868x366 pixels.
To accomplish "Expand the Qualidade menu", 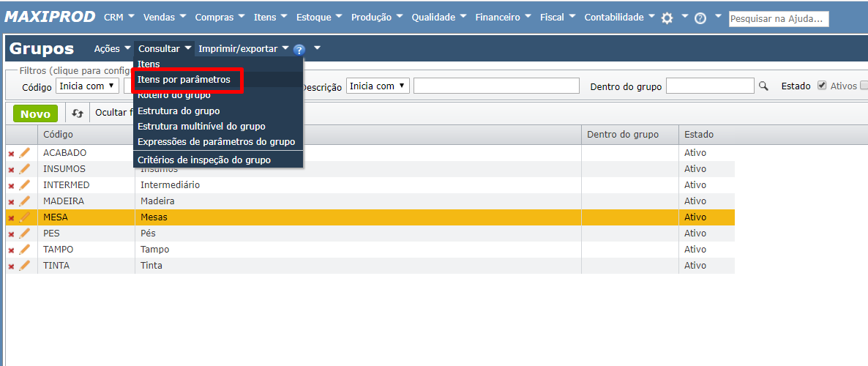I will click(439, 17).
